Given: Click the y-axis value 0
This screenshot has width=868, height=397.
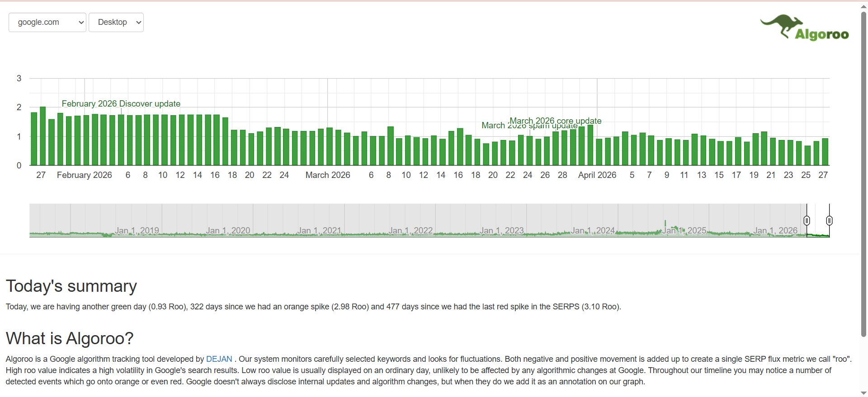Looking at the screenshot, I should [x=19, y=165].
